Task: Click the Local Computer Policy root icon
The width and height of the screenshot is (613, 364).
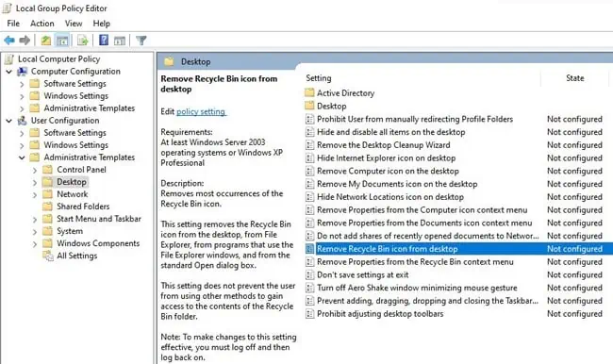Action: 9,59
